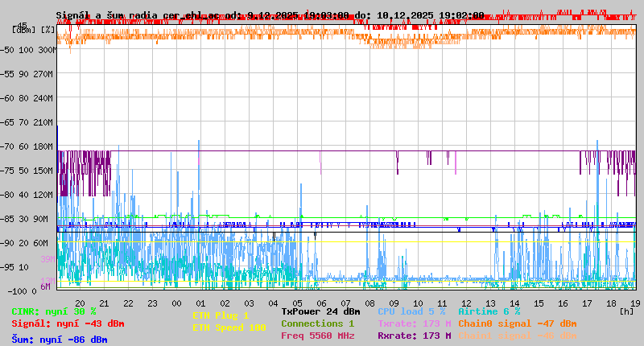
Task: Click the '150M' y-axis label
Action: tap(45, 171)
